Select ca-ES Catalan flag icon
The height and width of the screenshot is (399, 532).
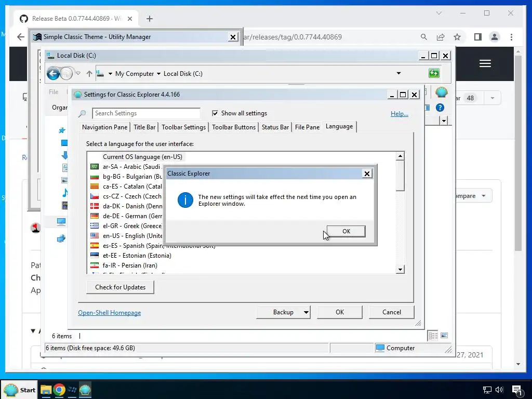coord(95,187)
